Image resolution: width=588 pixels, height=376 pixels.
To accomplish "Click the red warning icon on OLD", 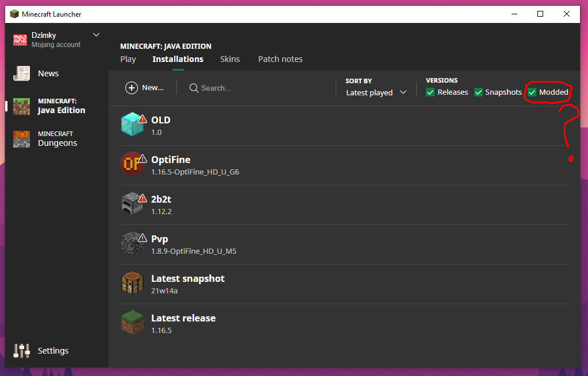I will coord(143,119).
